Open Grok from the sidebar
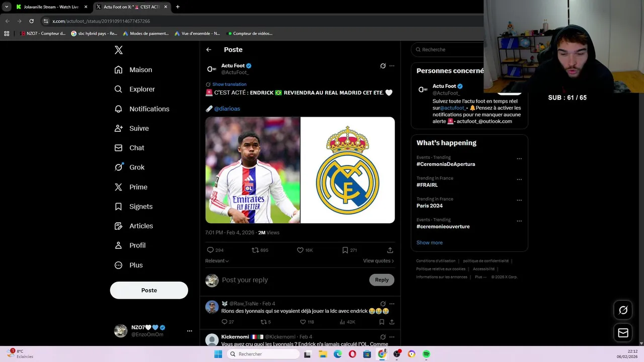The image size is (644, 362). coord(129,167)
